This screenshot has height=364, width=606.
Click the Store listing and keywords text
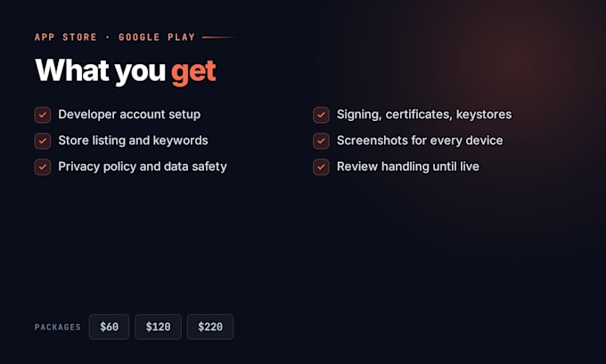tap(133, 141)
